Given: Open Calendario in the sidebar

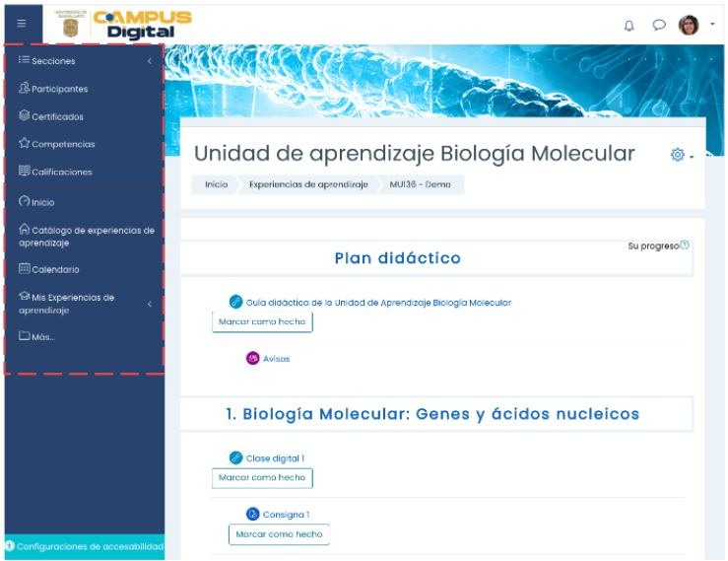Looking at the screenshot, I should coord(55,269).
